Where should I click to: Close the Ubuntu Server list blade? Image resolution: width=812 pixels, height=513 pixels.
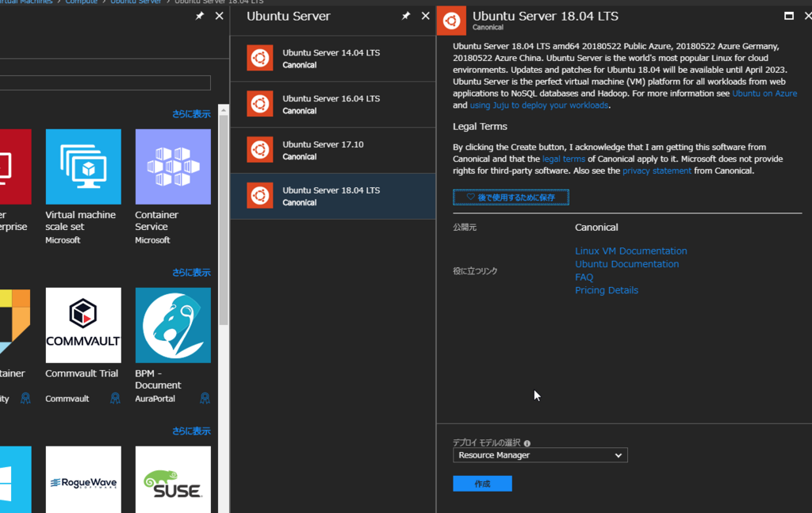[425, 16]
